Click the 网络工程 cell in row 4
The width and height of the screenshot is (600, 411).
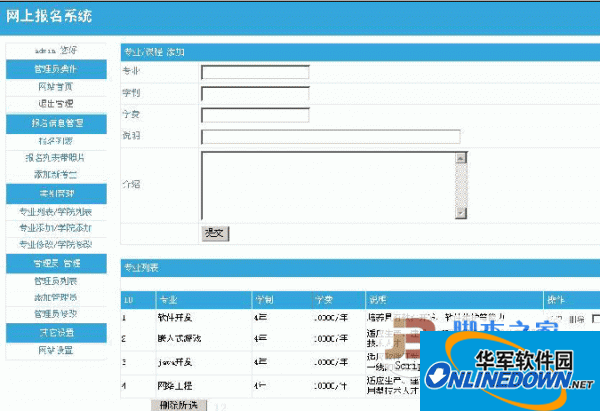[175, 386]
